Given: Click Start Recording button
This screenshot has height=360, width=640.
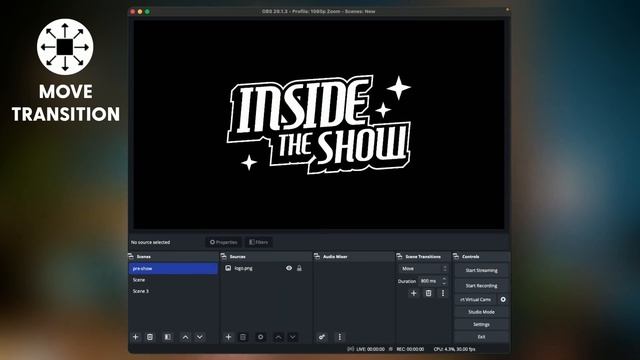Looking at the screenshot, I should point(482,286).
